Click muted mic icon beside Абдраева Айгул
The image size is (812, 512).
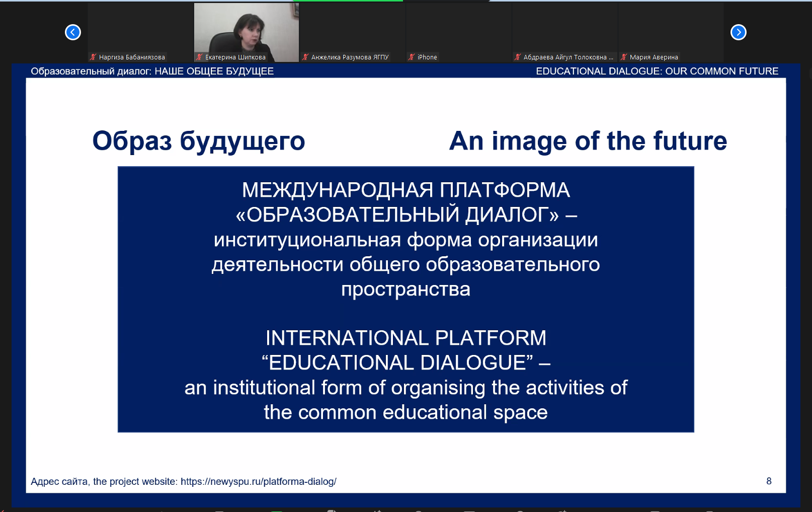tap(518, 57)
